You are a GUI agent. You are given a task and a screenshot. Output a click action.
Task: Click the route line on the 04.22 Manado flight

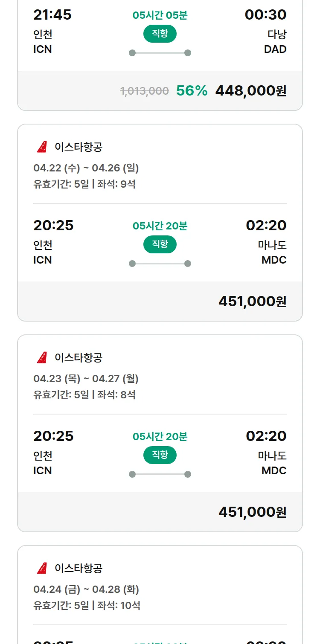pyautogui.click(x=160, y=264)
